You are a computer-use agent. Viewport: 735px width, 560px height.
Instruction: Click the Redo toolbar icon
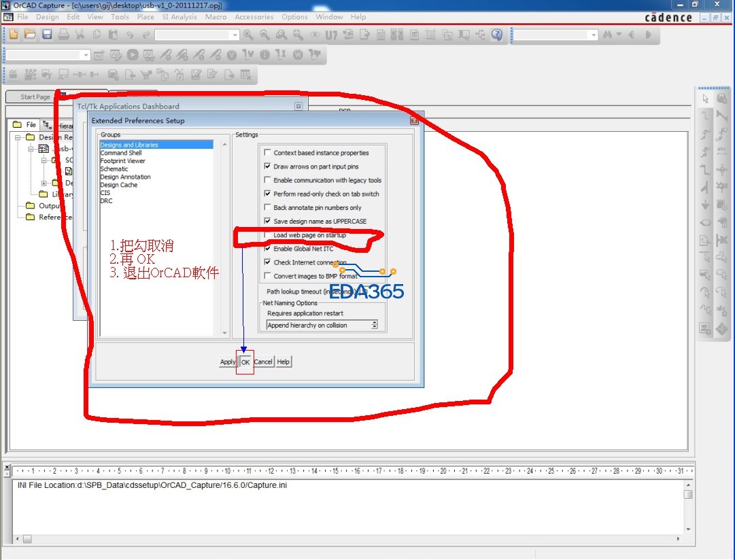point(146,35)
